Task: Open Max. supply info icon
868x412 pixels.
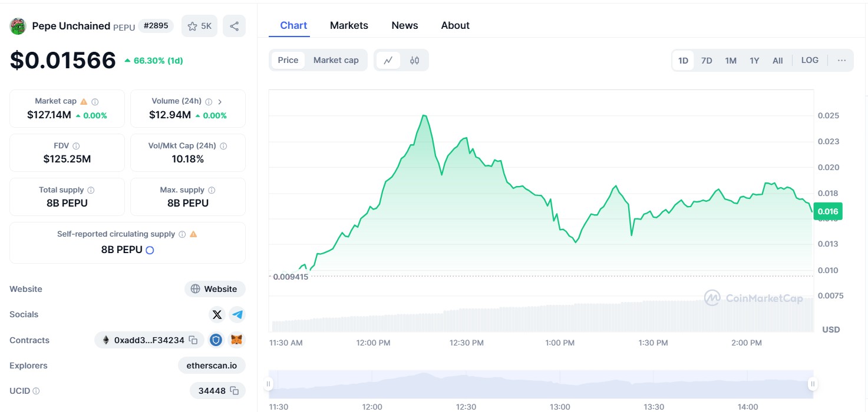Action: 212,190
